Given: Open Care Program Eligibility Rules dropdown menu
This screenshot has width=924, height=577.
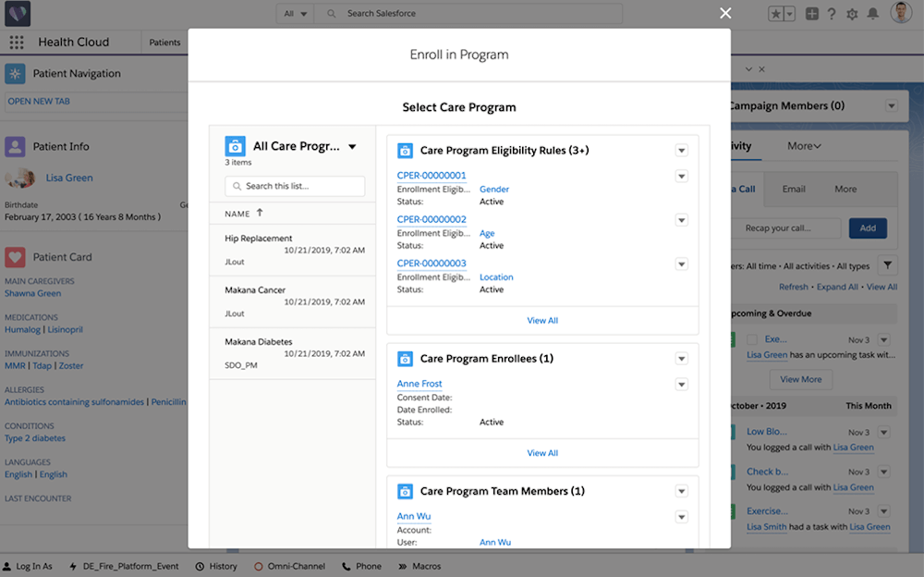Looking at the screenshot, I should coord(681,151).
